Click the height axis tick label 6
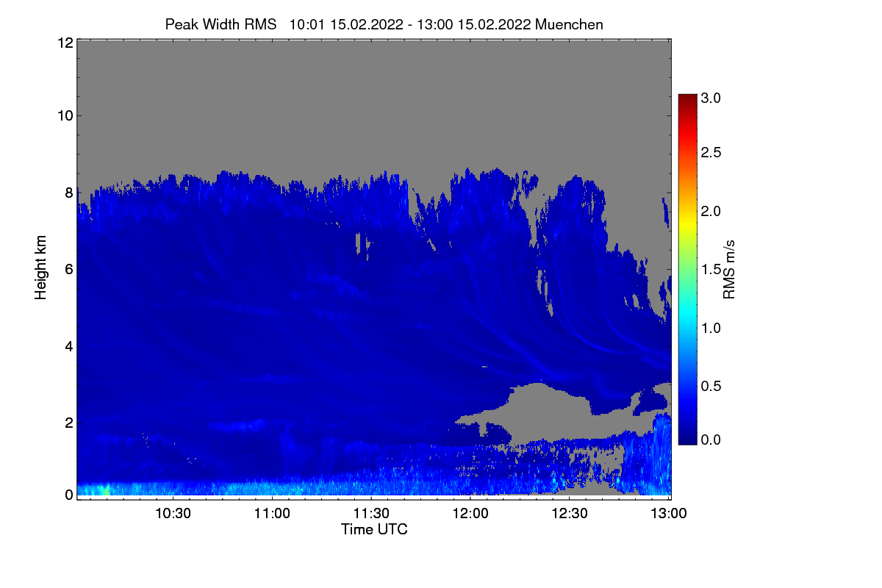Screen dimensions: 882x588 (68, 270)
